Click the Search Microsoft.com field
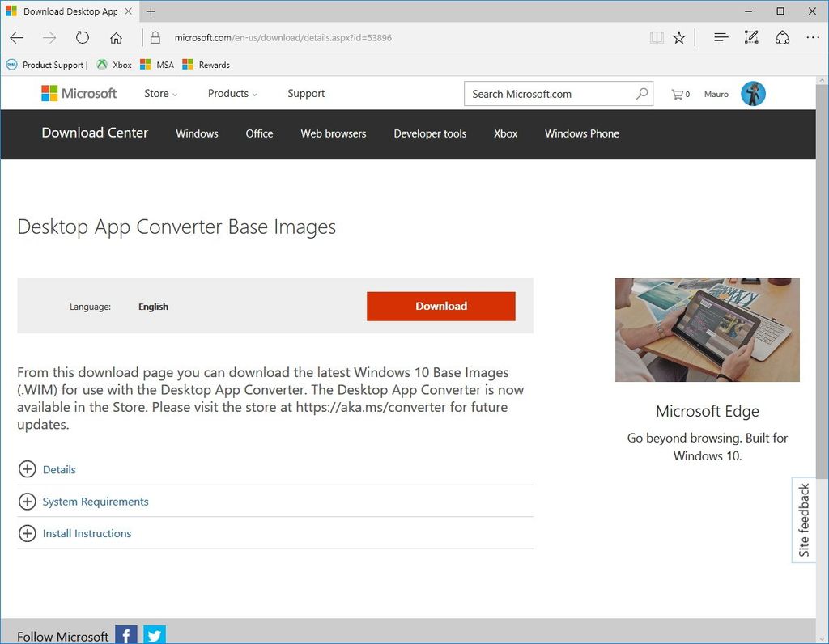 [551, 94]
